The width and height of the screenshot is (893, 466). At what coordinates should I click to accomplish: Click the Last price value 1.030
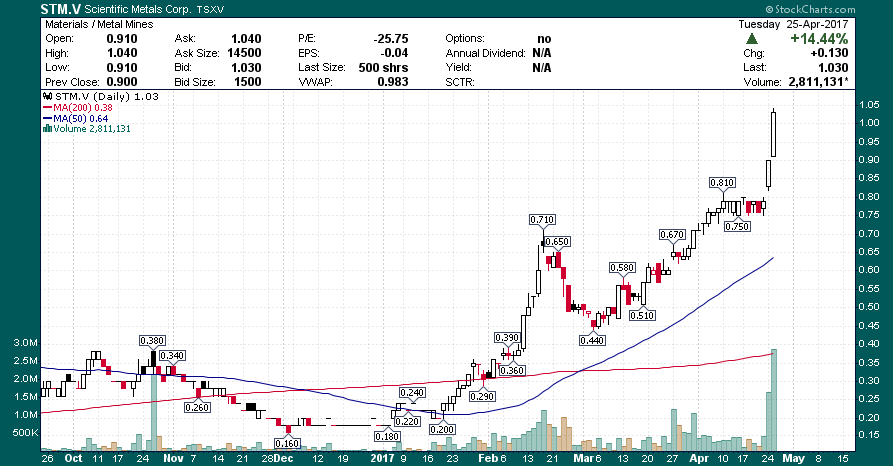point(833,68)
